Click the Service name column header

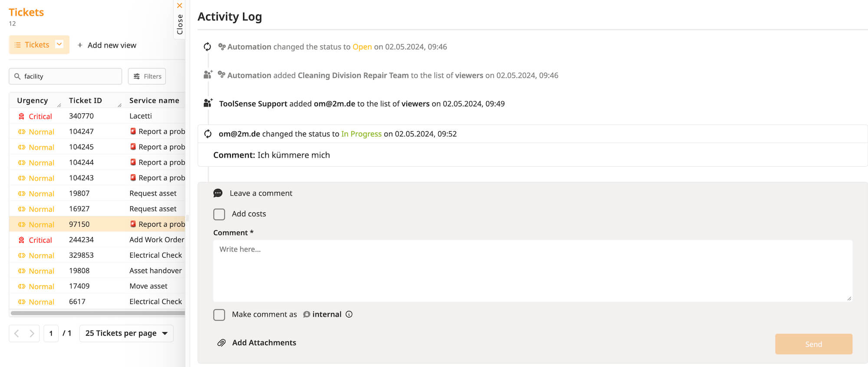[154, 100]
